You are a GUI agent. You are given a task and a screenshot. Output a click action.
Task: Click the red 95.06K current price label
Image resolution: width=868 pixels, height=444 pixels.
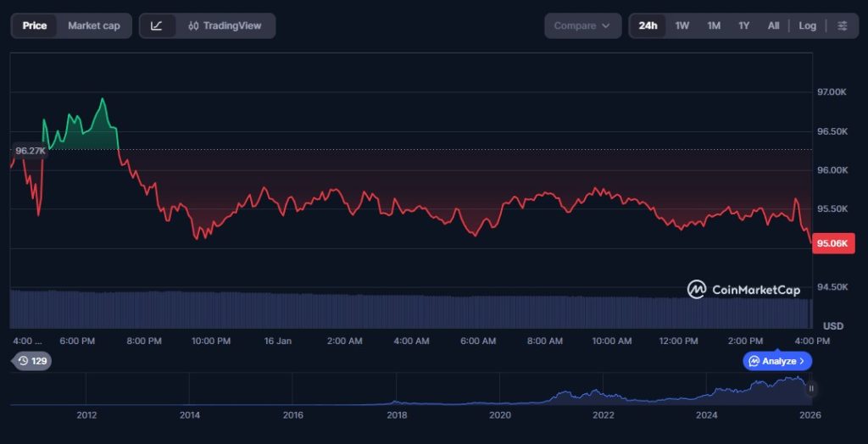tap(831, 243)
